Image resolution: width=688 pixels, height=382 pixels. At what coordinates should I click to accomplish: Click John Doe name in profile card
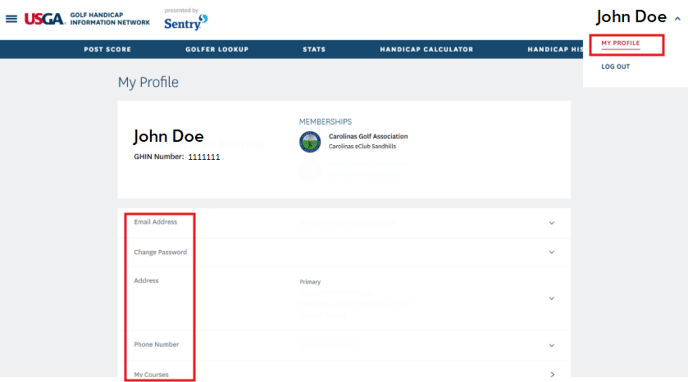click(x=168, y=136)
